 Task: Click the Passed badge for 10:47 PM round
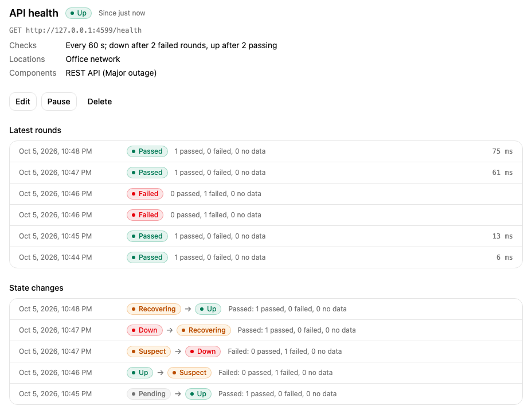(147, 173)
